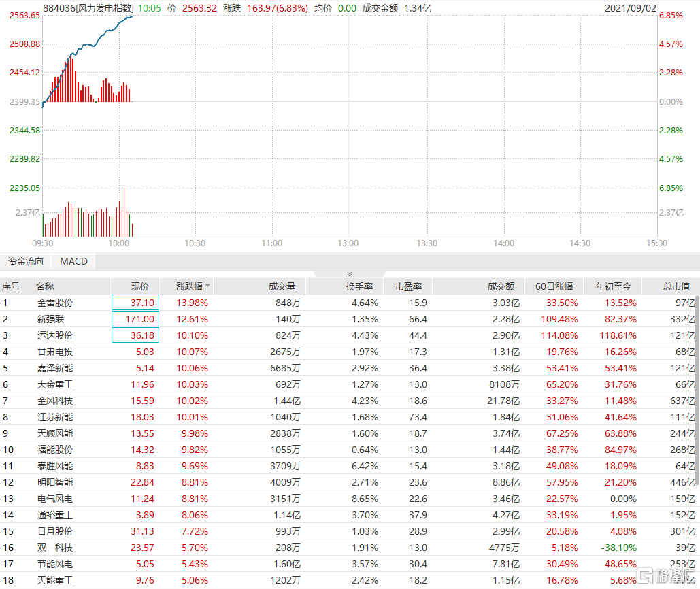Click 73.4 P/E for 江苏新能
Image resolution: width=700 pixels, height=589 pixels.
tap(418, 417)
